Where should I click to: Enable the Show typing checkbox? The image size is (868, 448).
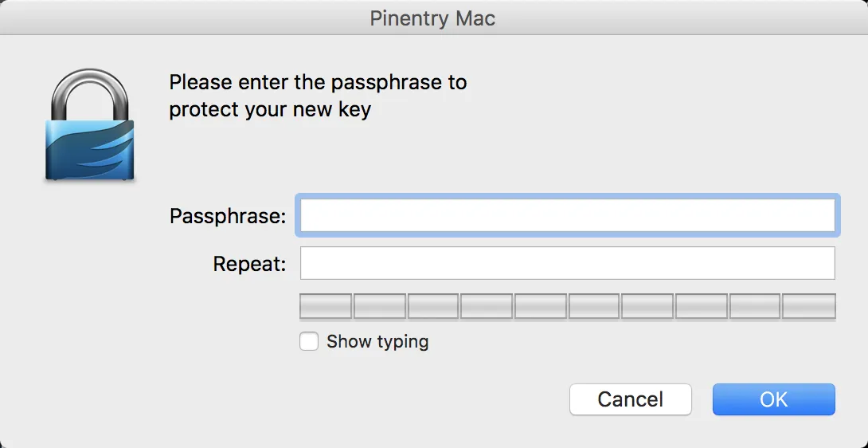309,341
